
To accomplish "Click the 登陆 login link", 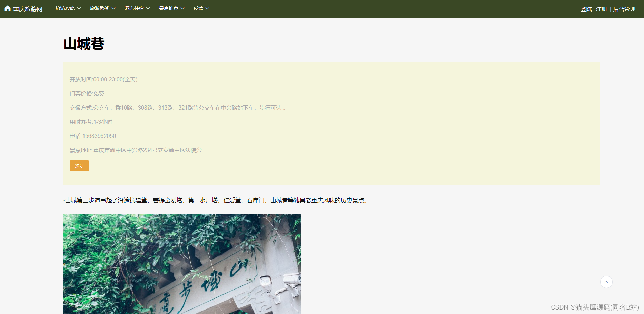I will tap(586, 9).
